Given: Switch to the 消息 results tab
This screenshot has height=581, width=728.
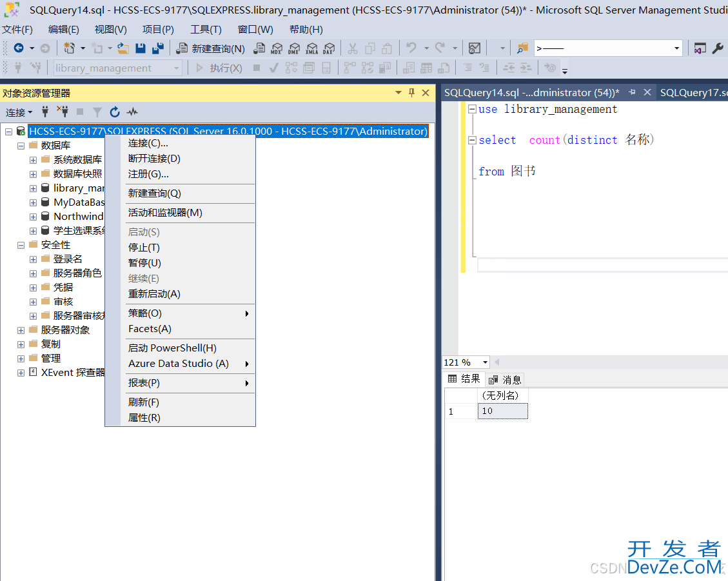Looking at the screenshot, I should (x=505, y=380).
